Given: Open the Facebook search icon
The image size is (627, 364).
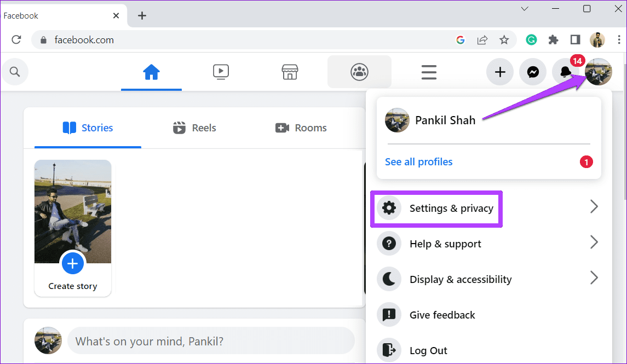Looking at the screenshot, I should 15,72.
